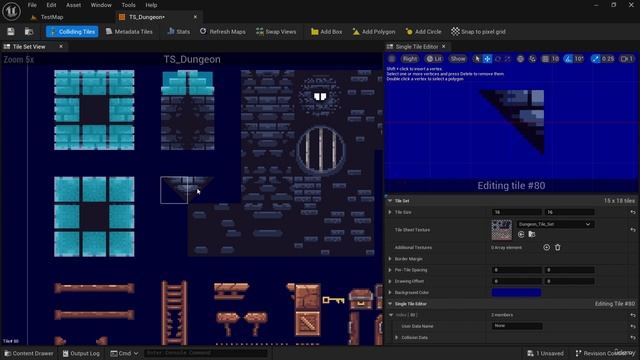This screenshot has width=640, height=360.
Task: Show Stats in toolbar
Action: click(x=179, y=31)
